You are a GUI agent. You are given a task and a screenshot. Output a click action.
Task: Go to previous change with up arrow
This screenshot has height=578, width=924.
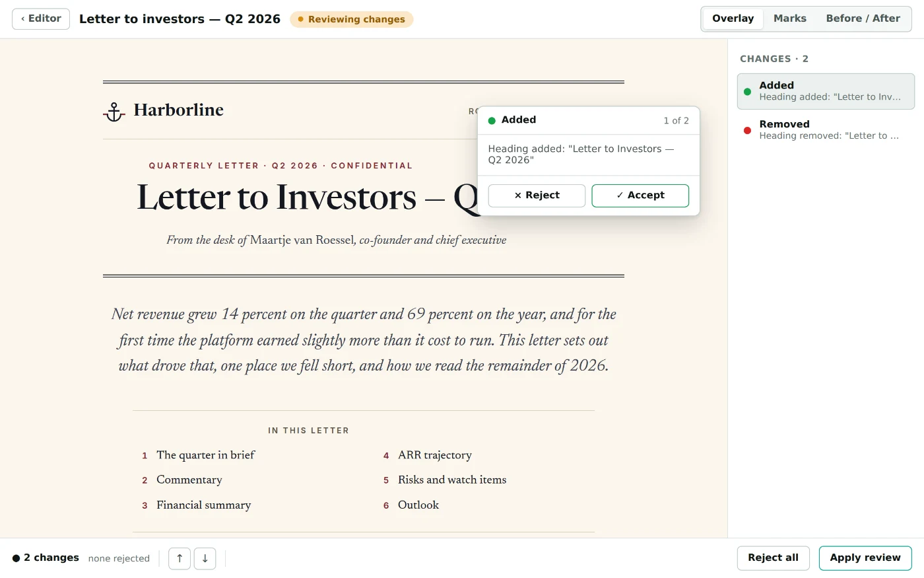(x=180, y=558)
